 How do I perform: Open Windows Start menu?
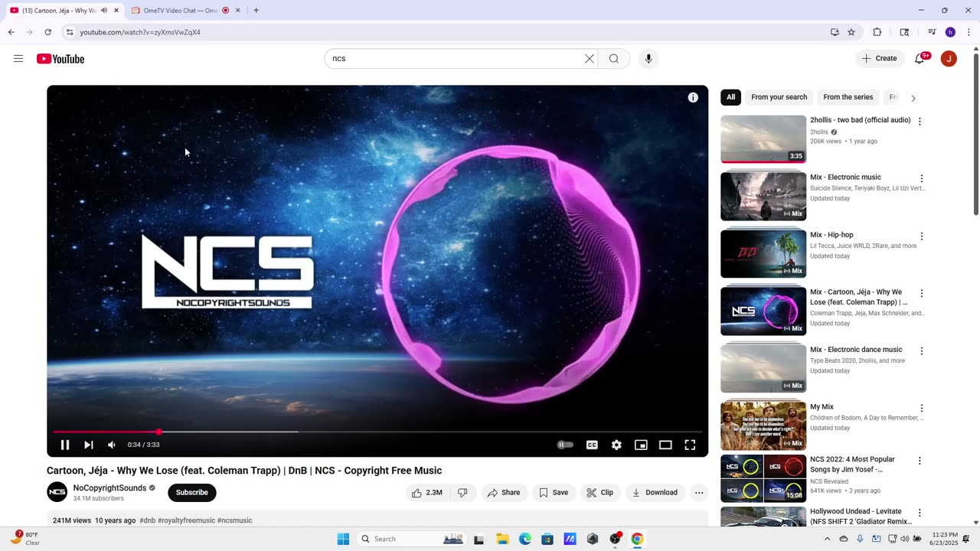coord(343,539)
